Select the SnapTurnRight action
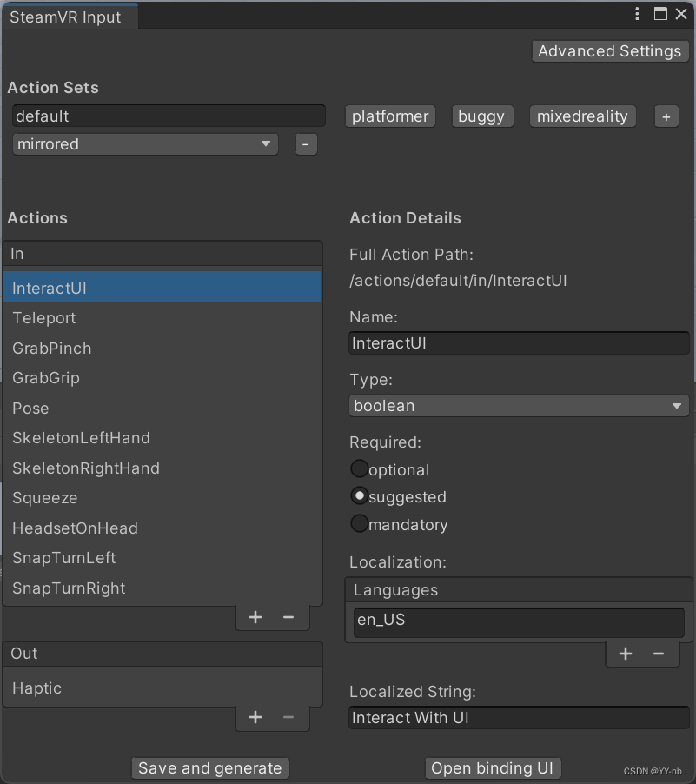Viewport: 696px width, 784px height. 162,588
